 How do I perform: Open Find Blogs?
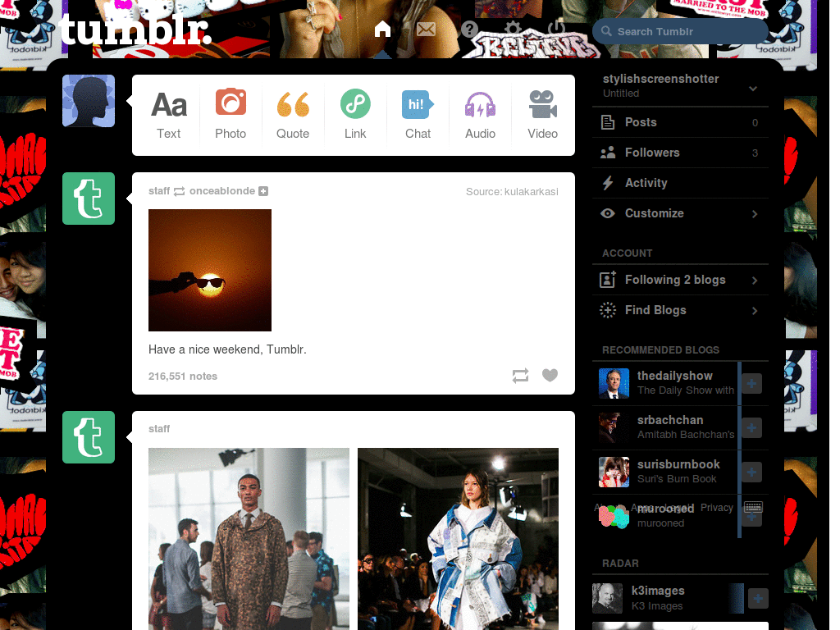(x=680, y=310)
